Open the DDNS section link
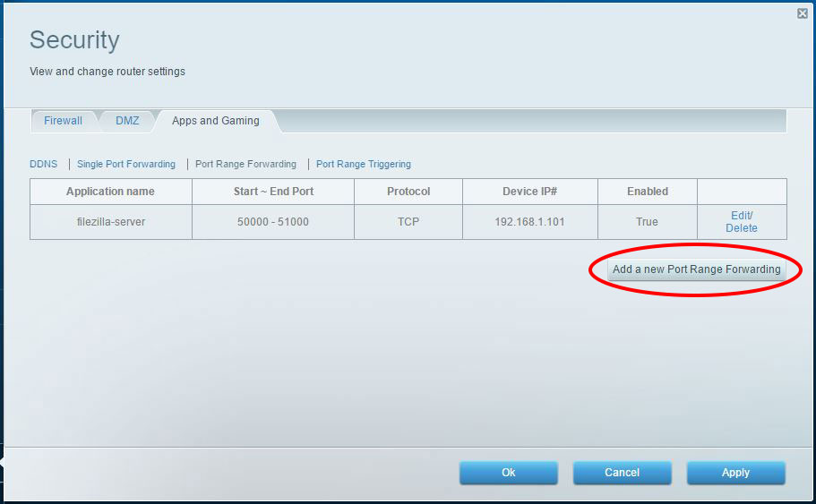Screen dimensions: 816x504 point(44,164)
